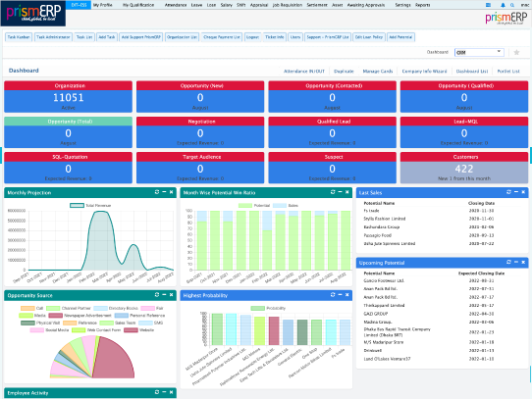Refresh the Upcoming Potential portlet
The image size is (532, 399).
(x=508, y=263)
